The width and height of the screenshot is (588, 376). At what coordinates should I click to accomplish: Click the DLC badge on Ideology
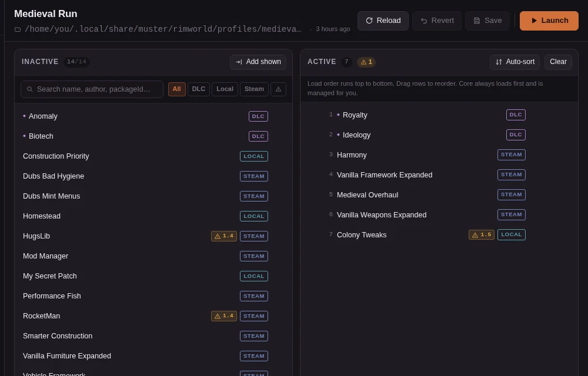click(516, 135)
